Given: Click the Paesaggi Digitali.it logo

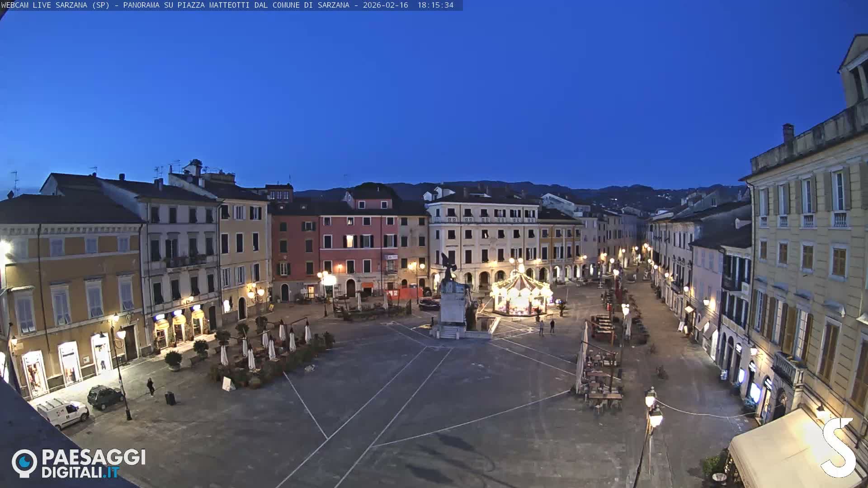Looking at the screenshot, I should click(79, 464).
